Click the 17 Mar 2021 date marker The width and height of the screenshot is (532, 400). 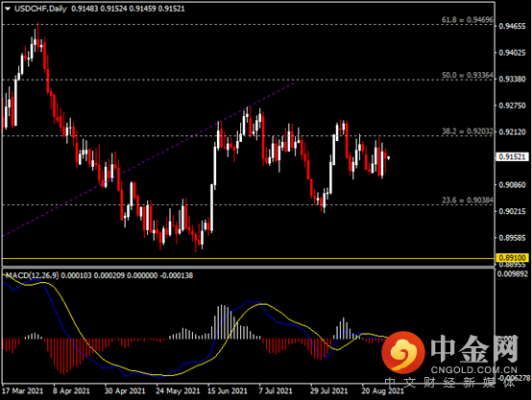(23, 390)
